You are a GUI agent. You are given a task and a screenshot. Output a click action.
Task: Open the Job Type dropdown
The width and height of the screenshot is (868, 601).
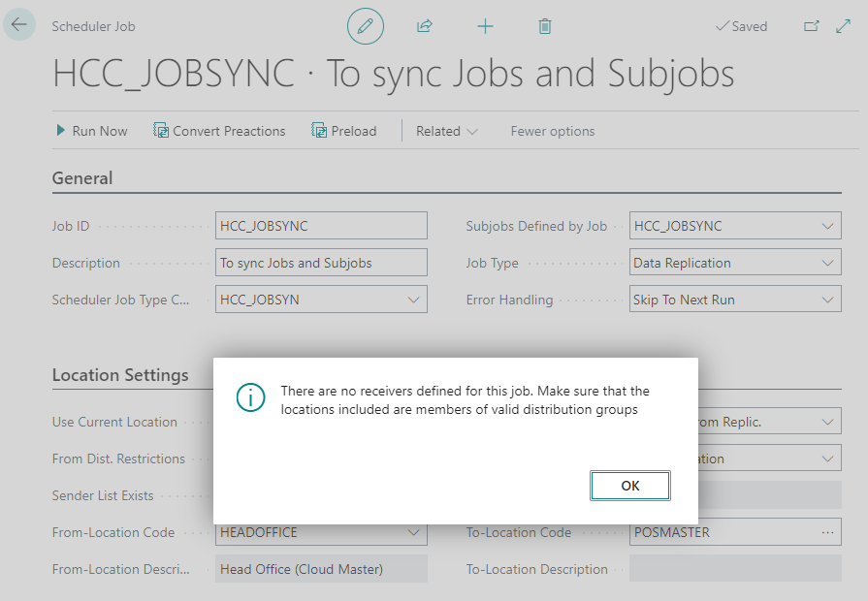coord(827,263)
